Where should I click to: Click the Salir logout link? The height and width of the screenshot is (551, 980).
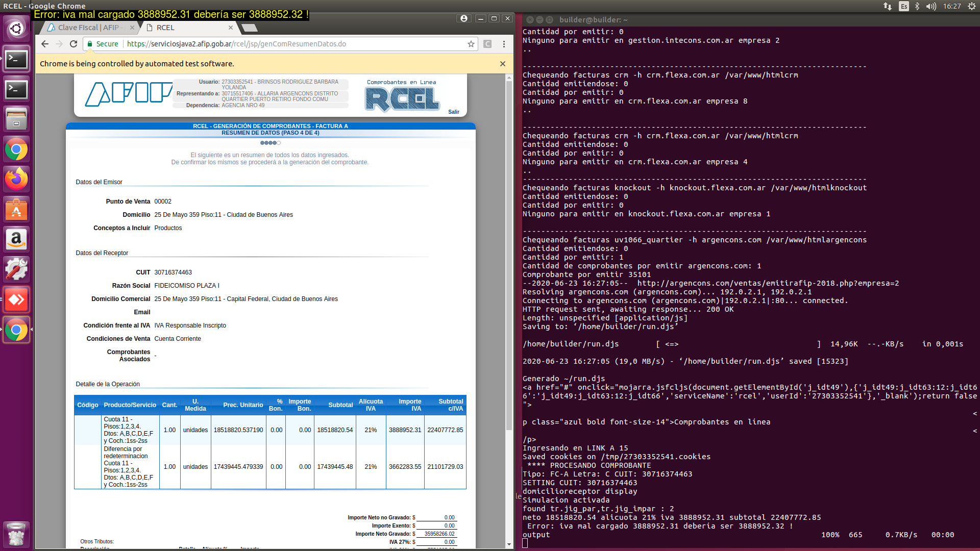pyautogui.click(x=454, y=112)
